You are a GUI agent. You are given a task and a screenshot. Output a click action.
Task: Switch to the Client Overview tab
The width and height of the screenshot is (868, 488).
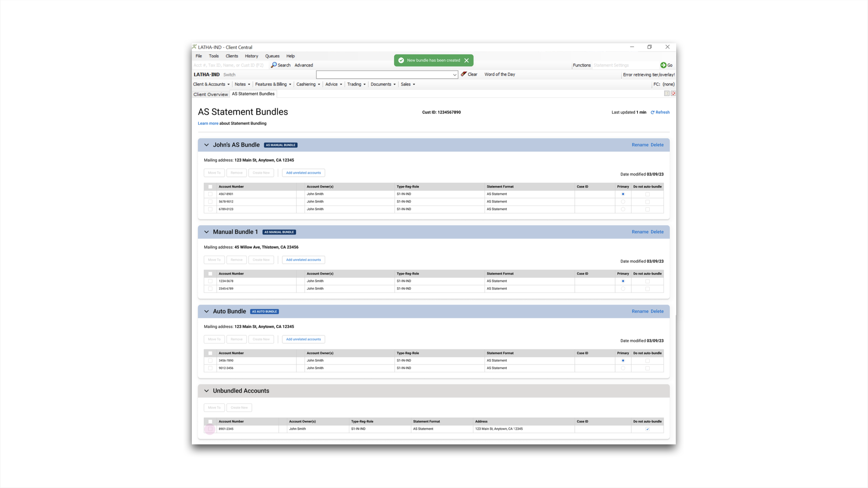point(211,94)
